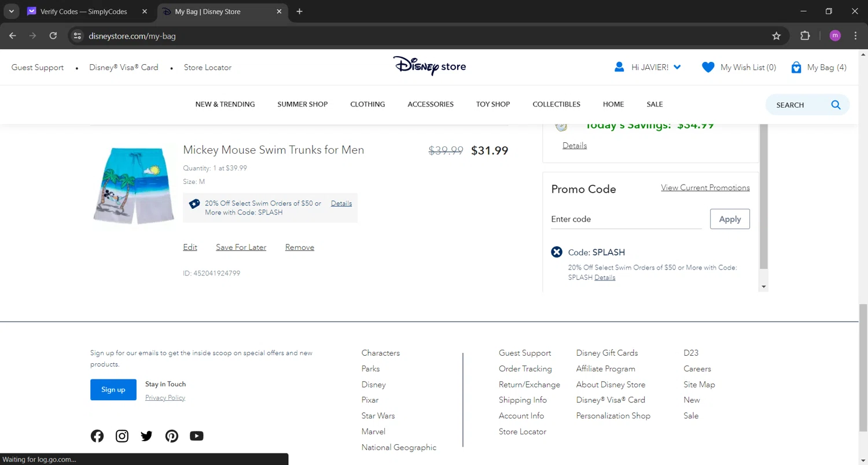Image resolution: width=868 pixels, height=465 pixels.
Task: Open the NEW & TRENDING menu
Action: 225,105
